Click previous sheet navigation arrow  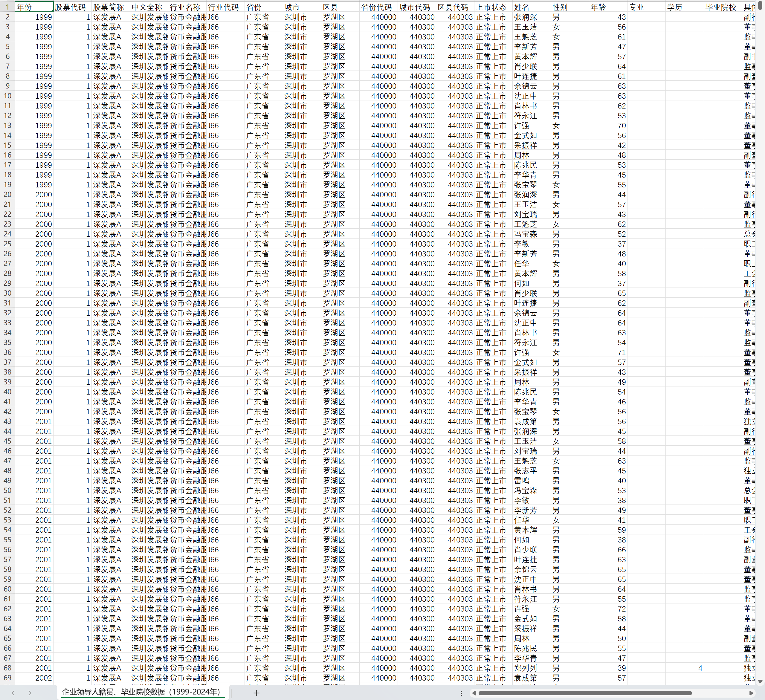pos(13,693)
